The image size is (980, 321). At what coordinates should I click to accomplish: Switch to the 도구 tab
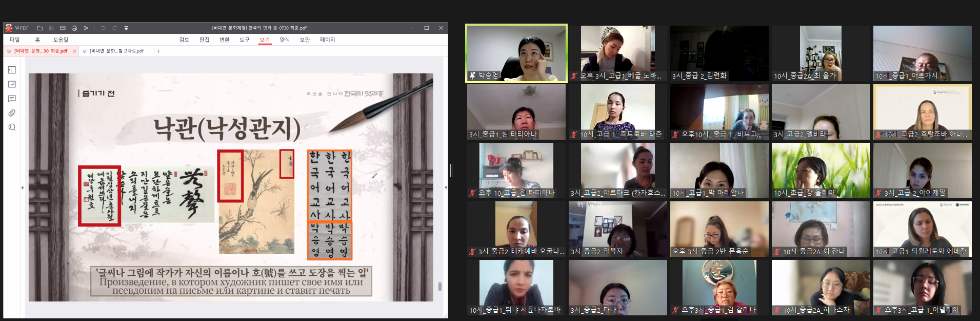tap(244, 40)
